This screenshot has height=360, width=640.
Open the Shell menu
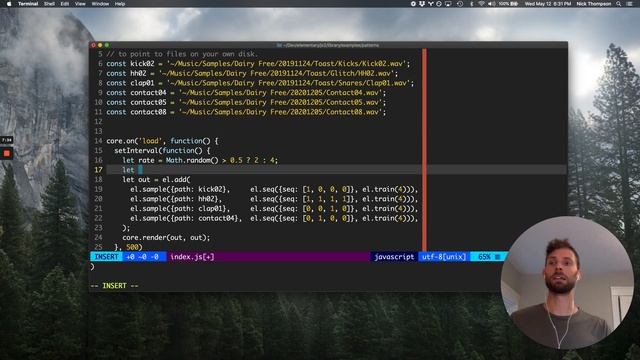point(49,4)
